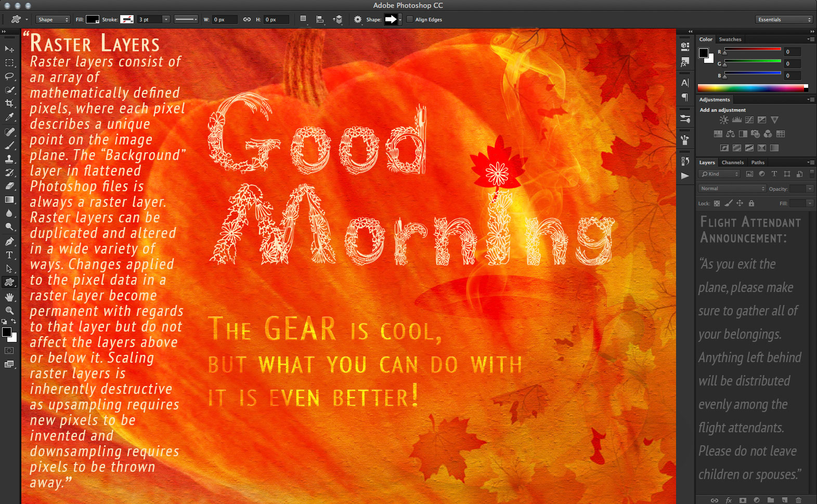Toggle the lock all padlock

[x=751, y=203]
